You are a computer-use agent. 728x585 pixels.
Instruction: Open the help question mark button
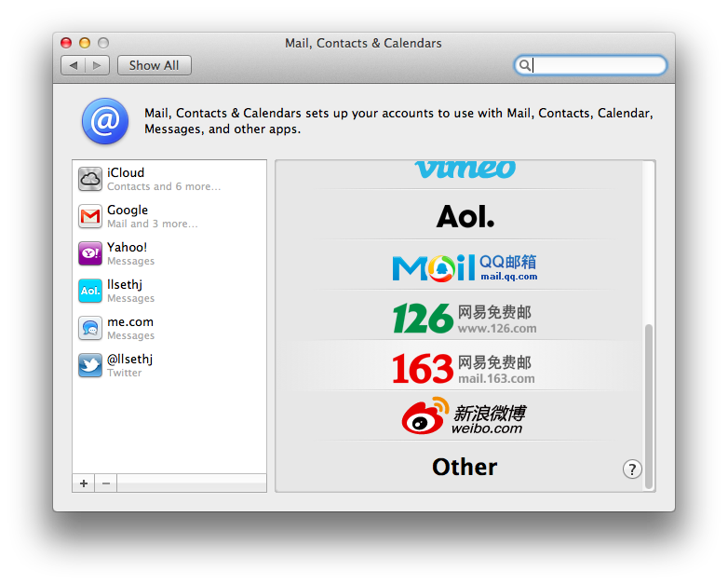[632, 469]
